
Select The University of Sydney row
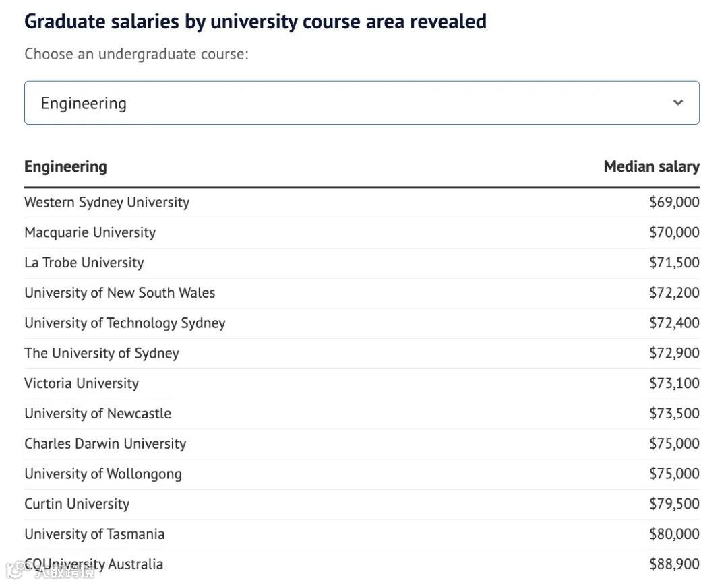[101, 353]
